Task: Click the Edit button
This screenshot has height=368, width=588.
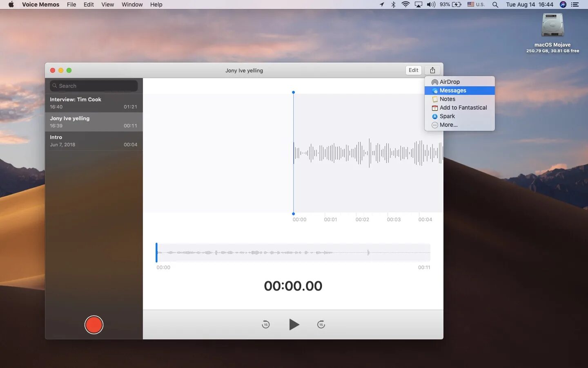Action: [x=414, y=70]
